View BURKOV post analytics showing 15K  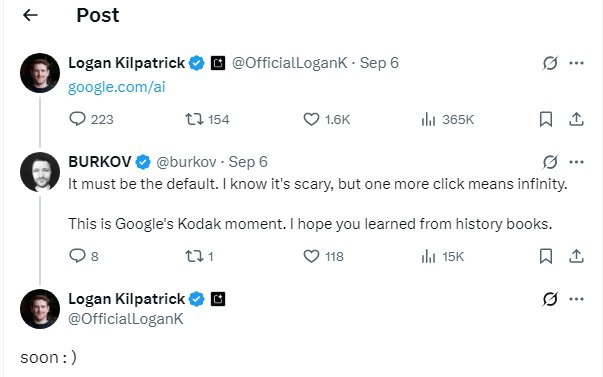[443, 256]
